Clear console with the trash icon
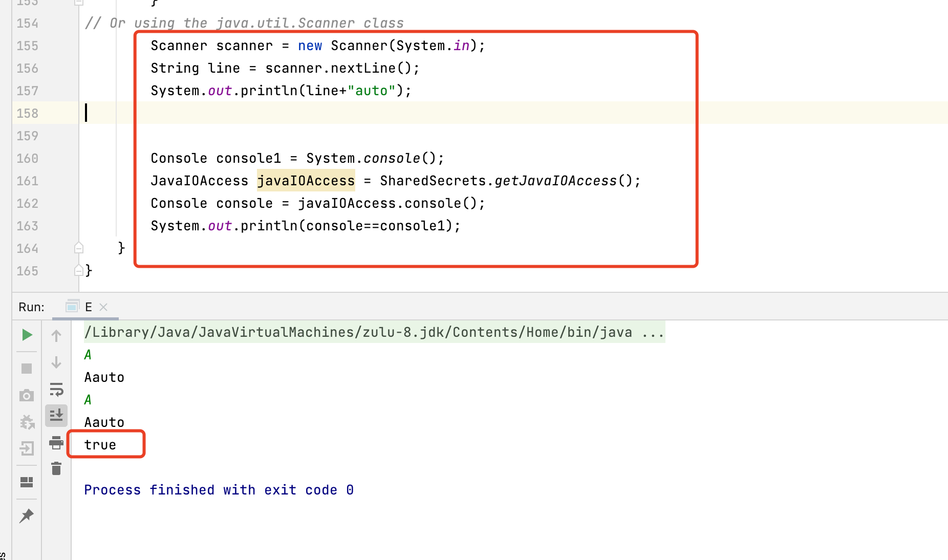The image size is (948, 560). click(x=56, y=468)
